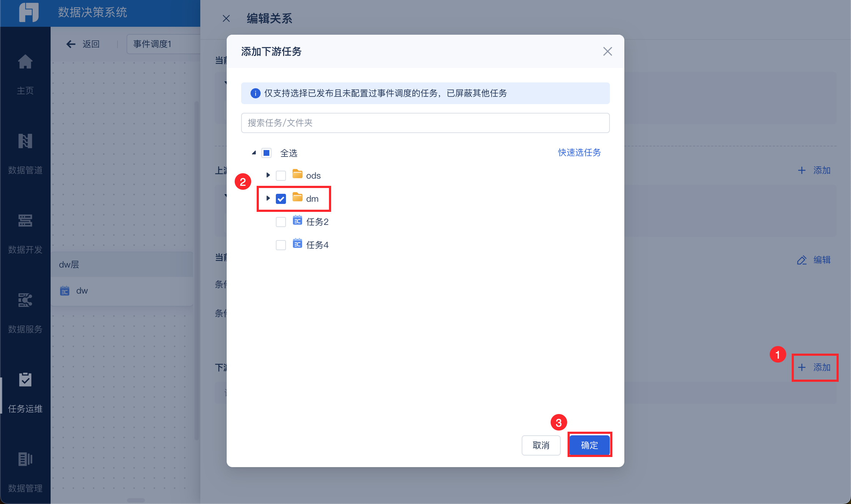Open 数据管理 sidebar icon
The width and height of the screenshot is (851, 504).
(x=25, y=459)
